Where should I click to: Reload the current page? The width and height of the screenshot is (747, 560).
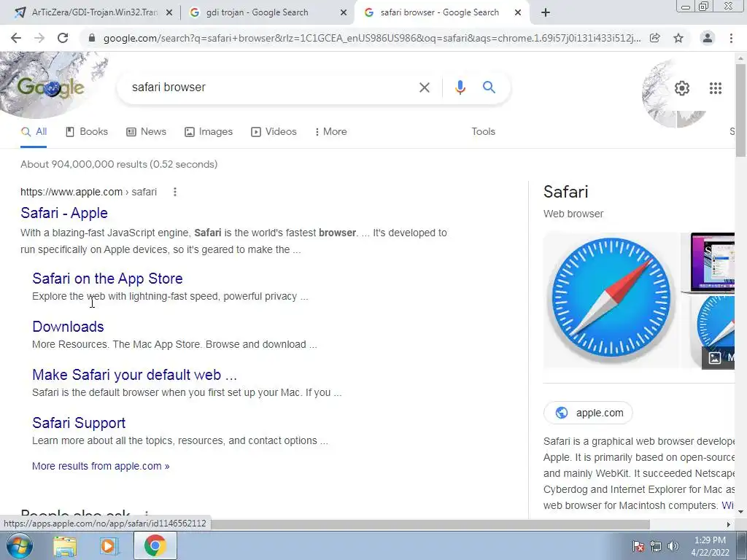63,38
